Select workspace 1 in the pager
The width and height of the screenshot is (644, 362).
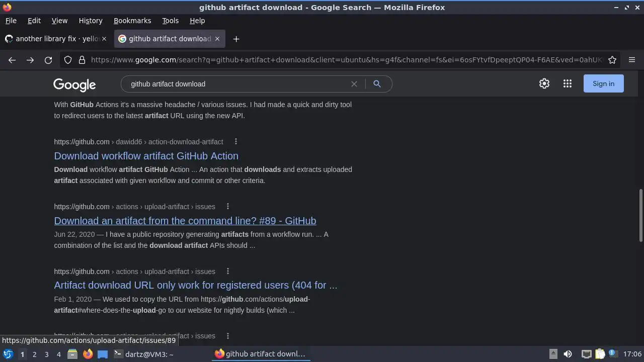(22, 354)
